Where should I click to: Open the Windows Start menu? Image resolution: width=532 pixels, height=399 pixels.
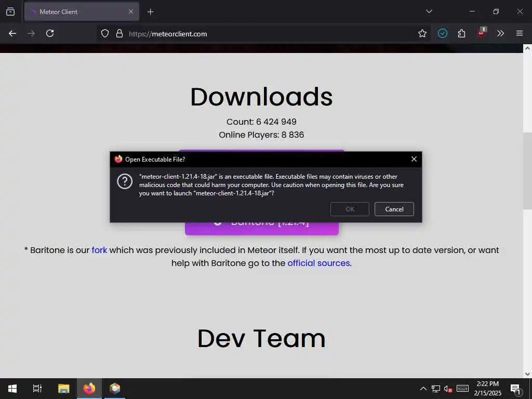12,389
